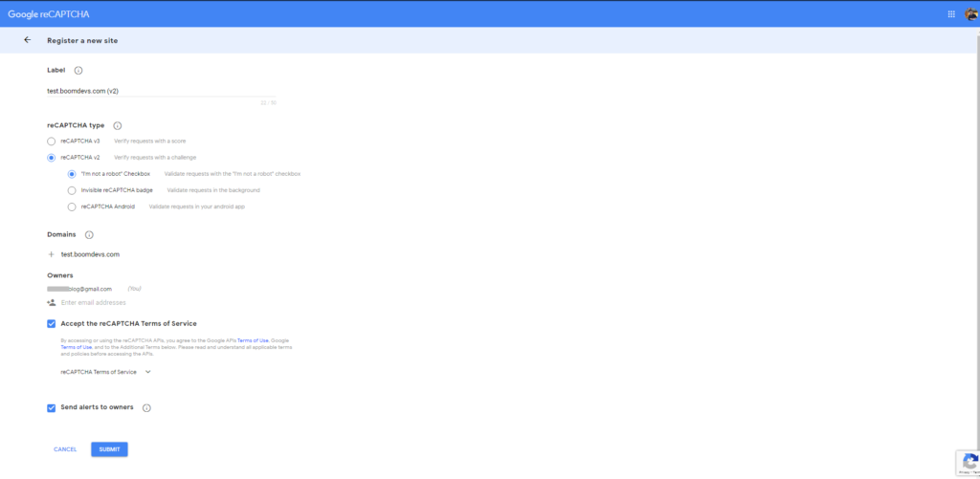Click the plus icon to add domain
The height and width of the screenshot is (479, 980).
coord(52,254)
